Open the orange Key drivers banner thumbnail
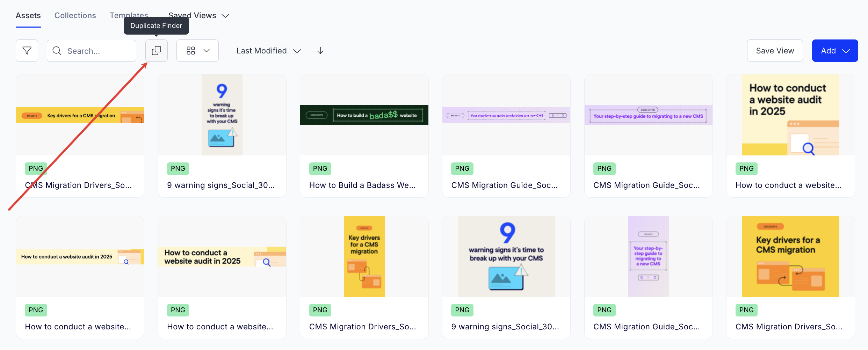Viewport: 868px width, 350px height. click(x=80, y=115)
